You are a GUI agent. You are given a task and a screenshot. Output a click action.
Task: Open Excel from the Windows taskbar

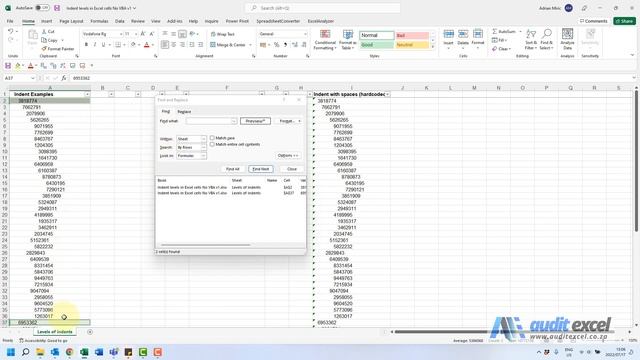84,352
